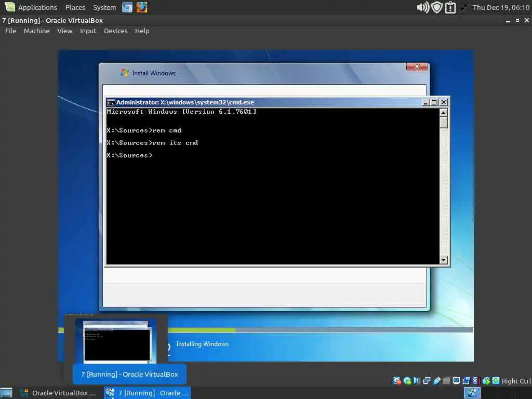
Task: Click the 7 [Running] taskbar button
Action: [147, 393]
